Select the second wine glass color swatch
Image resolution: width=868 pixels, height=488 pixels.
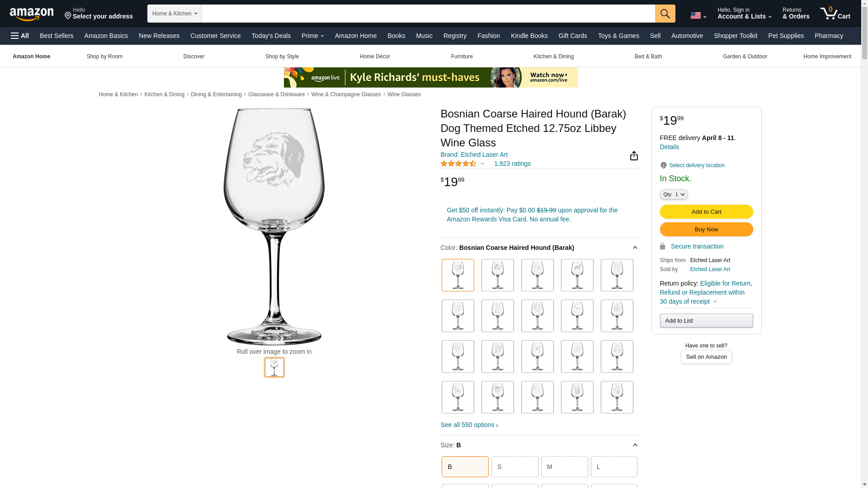pos(497,275)
